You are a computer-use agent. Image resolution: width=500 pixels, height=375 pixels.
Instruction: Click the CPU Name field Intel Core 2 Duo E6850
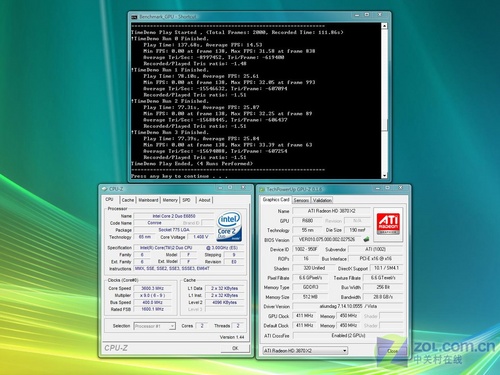click(174, 216)
